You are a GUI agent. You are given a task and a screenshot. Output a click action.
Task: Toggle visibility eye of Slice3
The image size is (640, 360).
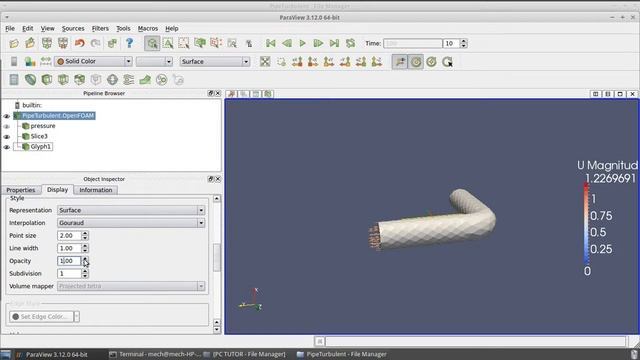click(x=7, y=137)
